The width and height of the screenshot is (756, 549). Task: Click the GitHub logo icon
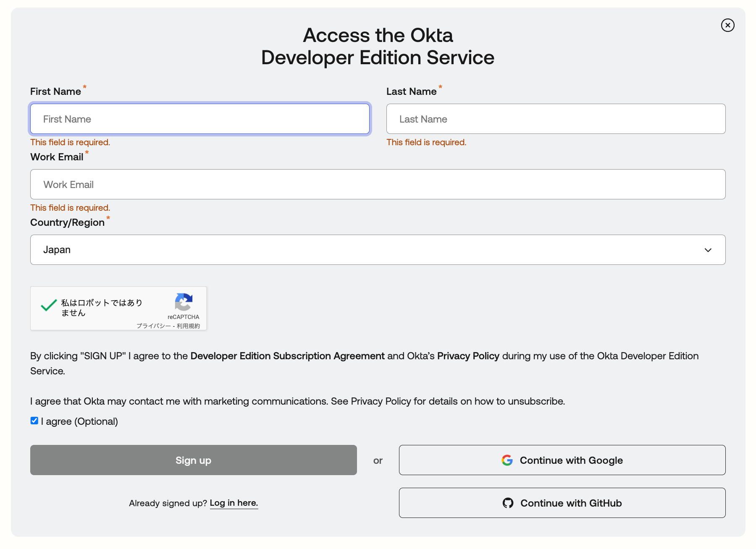pyautogui.click(x=508, y=503)
